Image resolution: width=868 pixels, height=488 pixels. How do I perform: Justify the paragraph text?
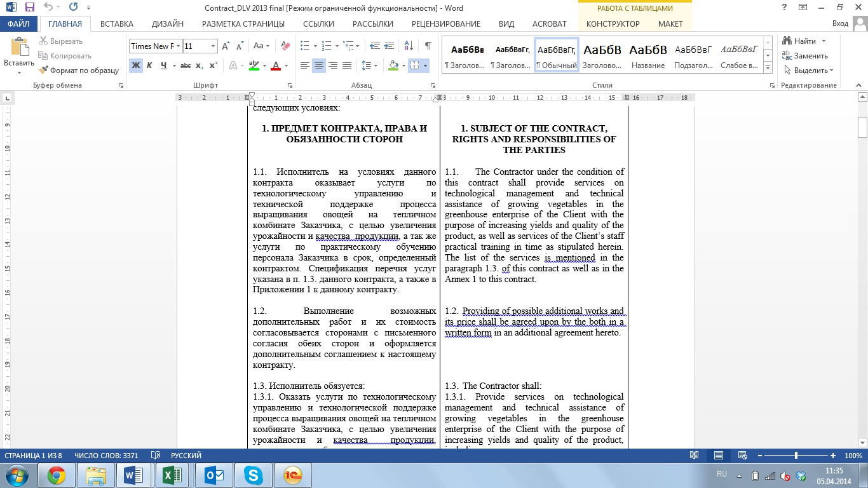[347, 65]
